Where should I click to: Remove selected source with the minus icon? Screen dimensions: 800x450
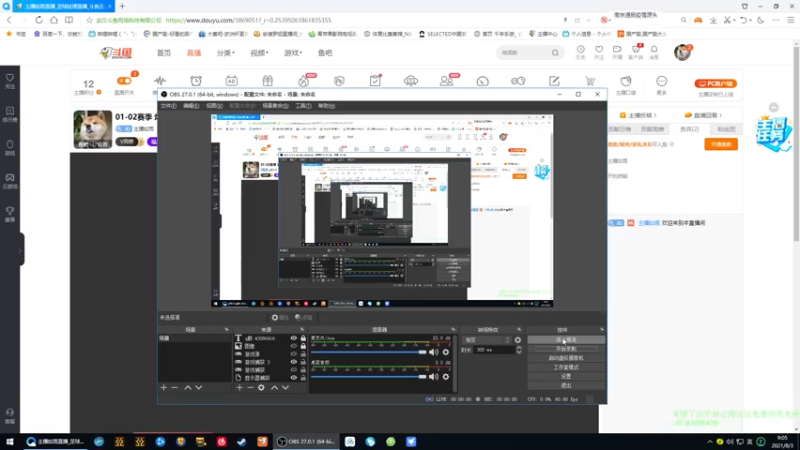point(250,388)
